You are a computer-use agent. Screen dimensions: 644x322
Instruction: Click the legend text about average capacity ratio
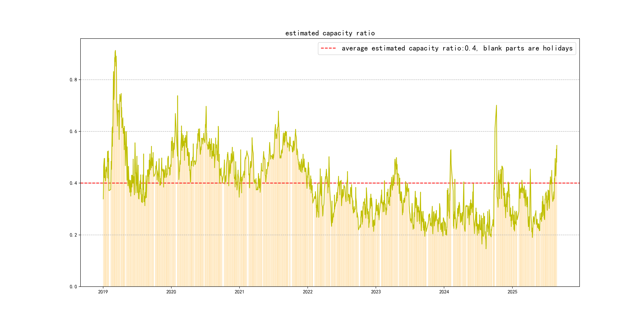tap(457, 48)
